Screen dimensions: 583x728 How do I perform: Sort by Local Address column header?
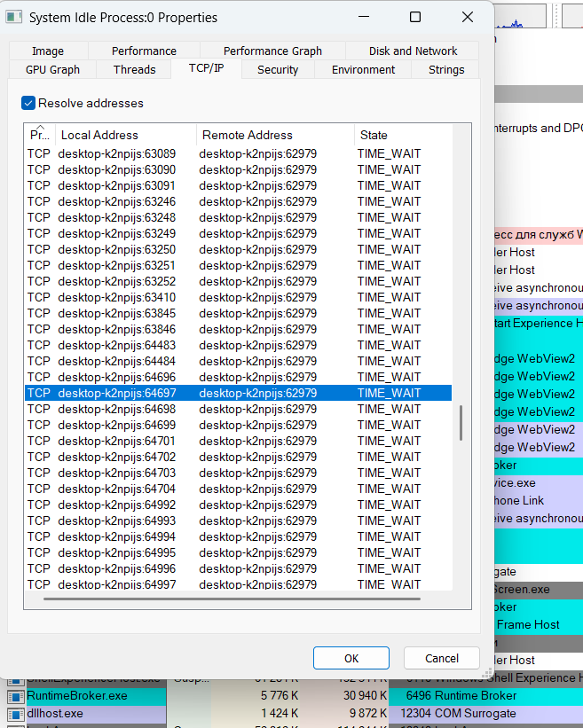point(126,135)
